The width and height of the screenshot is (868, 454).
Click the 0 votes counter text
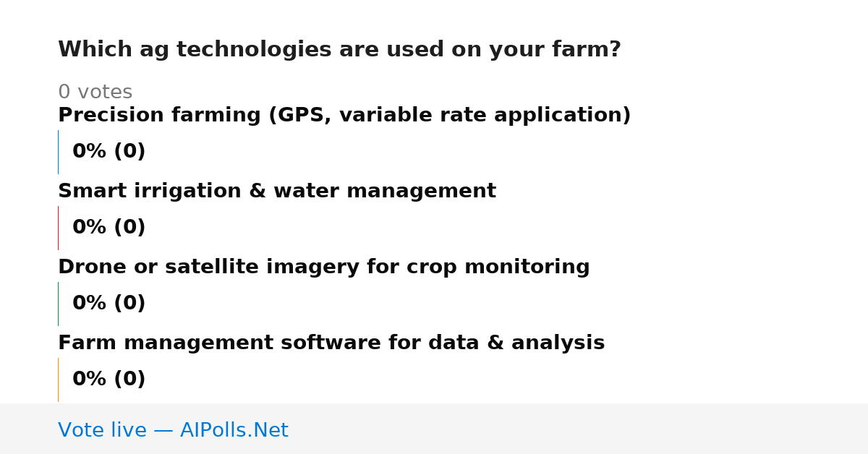pyautogui.click(x=95, y=93)
